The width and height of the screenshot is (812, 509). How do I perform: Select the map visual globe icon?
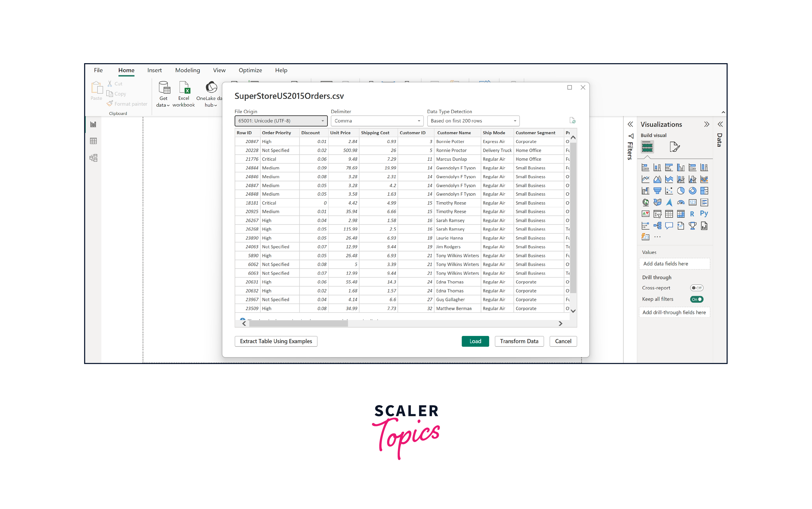646,203
